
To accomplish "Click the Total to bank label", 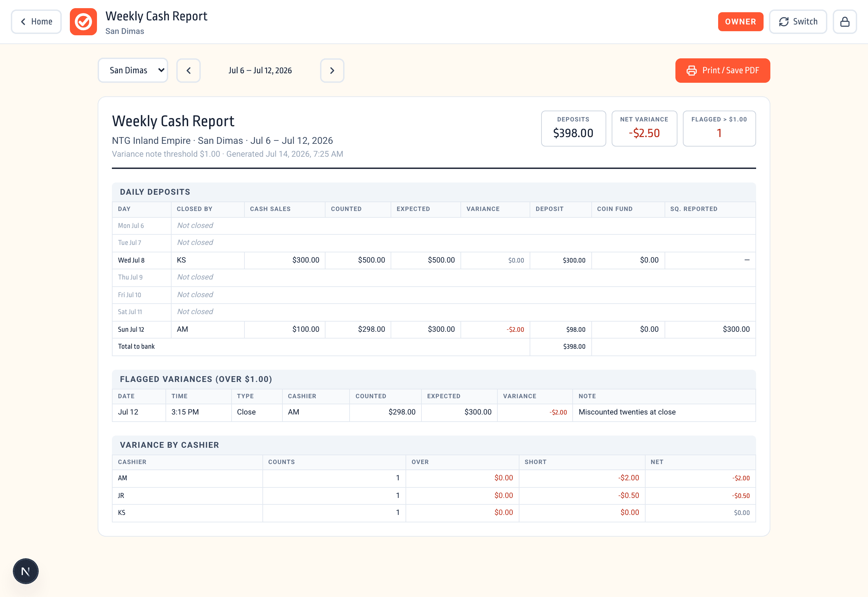I will 136,347.
